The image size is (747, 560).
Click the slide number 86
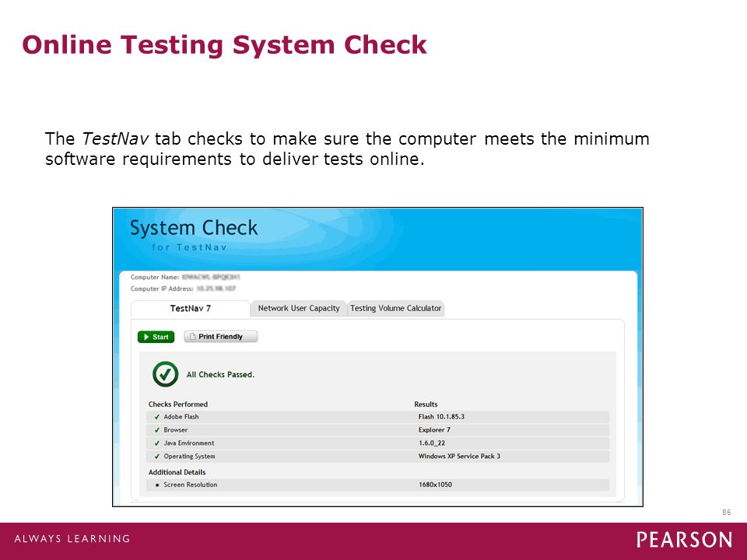pyautogui.click(x=727, y=513)
